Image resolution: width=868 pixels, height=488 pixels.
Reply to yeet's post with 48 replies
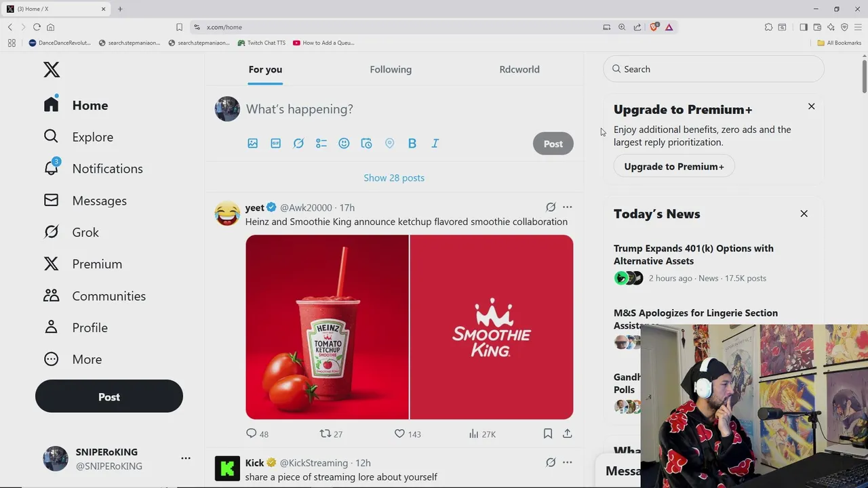[257, 434]
